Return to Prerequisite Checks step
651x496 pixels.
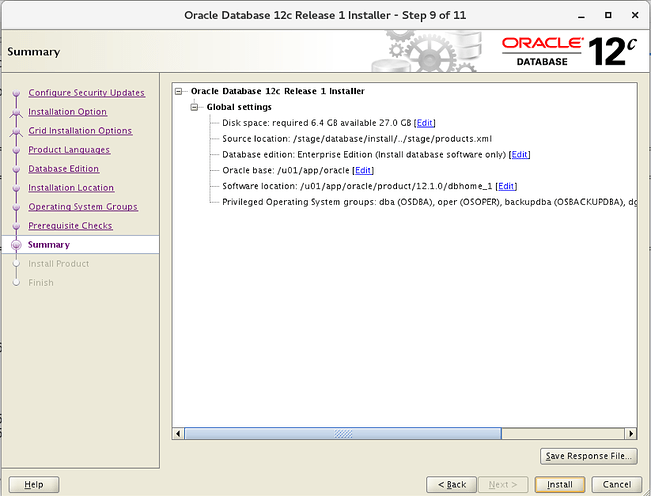click(x=70, y=226)
